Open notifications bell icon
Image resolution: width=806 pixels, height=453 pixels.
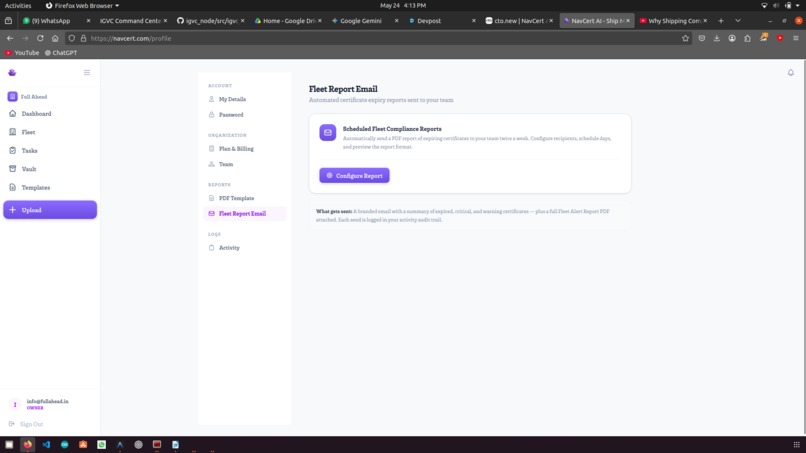point(791,73)
